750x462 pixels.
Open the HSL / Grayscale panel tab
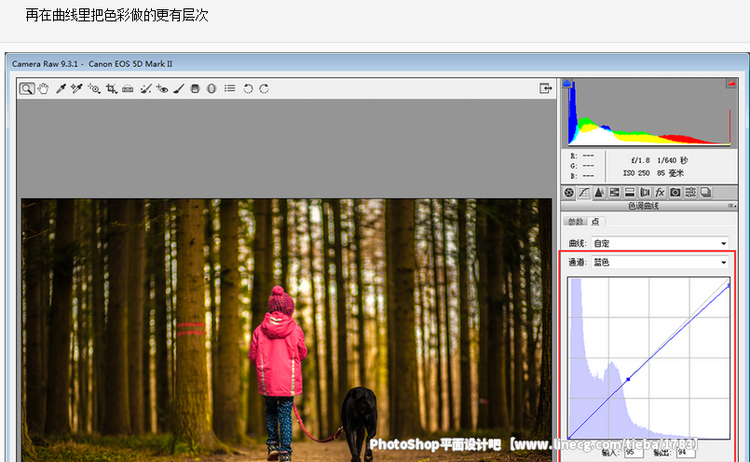614,193
